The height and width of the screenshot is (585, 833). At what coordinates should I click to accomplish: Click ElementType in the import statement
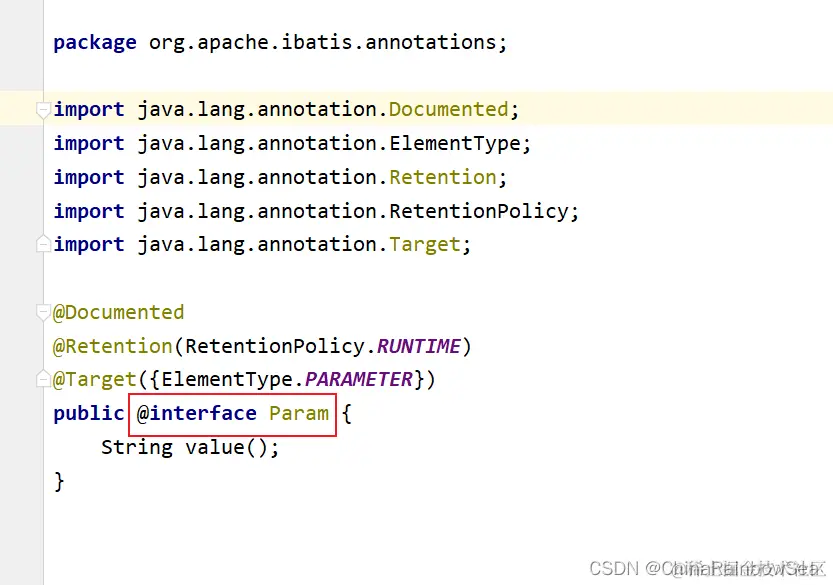[x=455, y=143]
